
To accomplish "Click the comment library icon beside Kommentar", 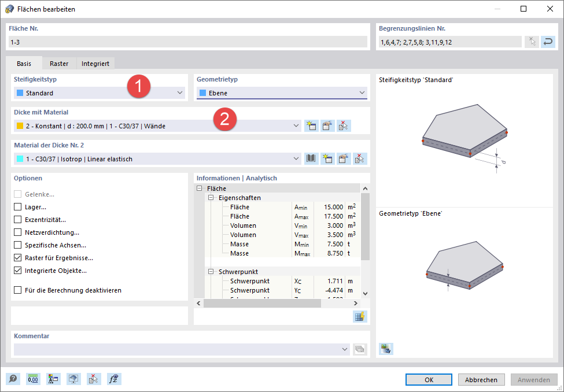I will 360,349.
